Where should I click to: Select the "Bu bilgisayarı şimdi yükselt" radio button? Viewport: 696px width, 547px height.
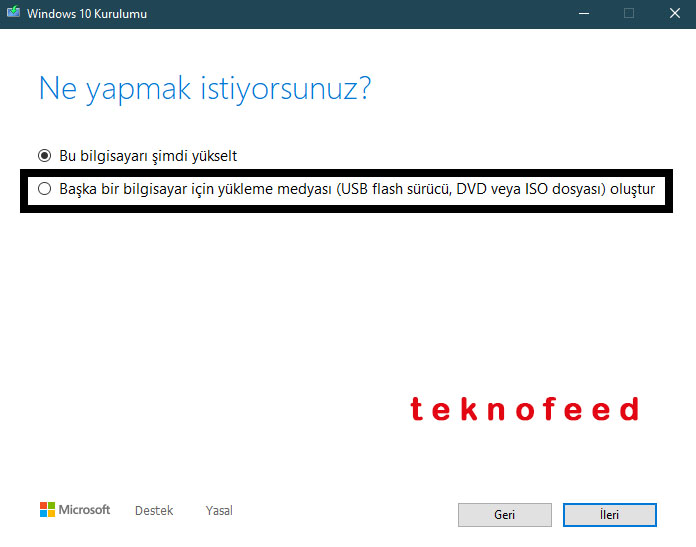point(44,156)
